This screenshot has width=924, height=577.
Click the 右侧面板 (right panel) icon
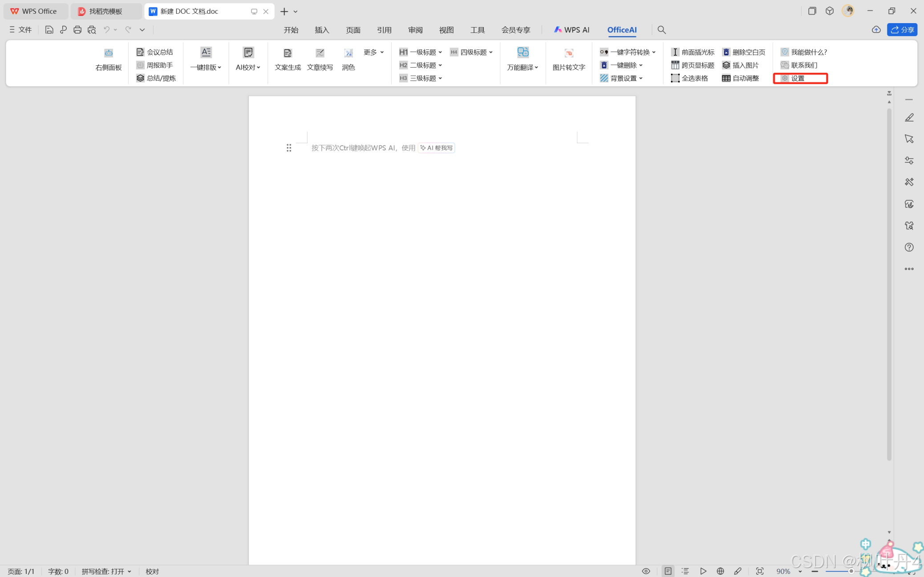click(108, 53)
